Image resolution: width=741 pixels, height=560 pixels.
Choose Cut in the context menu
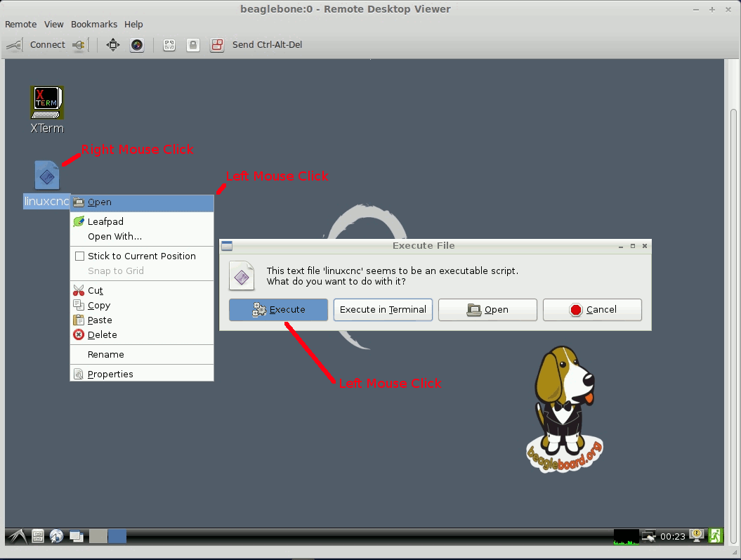coord(142,291)
